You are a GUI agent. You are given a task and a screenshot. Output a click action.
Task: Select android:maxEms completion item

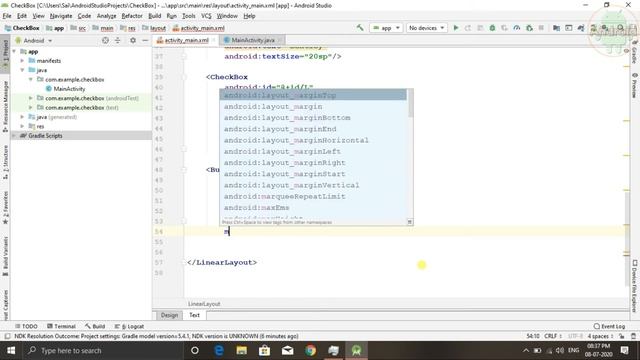313,207
